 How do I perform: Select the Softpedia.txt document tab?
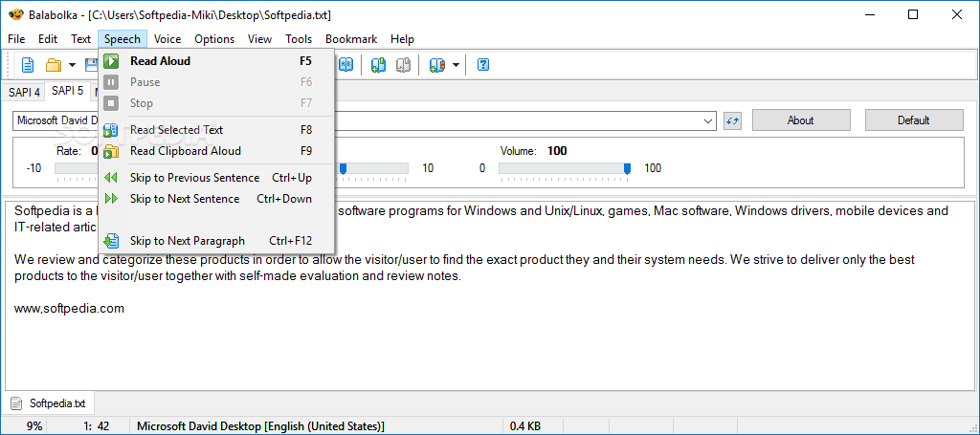click(49, 403)
